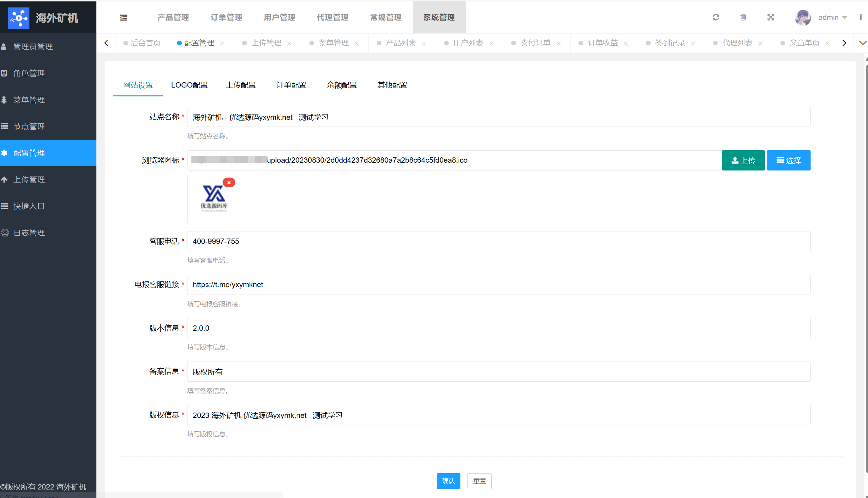
Task: Close the 支付订单 tab
Action: [x=559, y=43]
